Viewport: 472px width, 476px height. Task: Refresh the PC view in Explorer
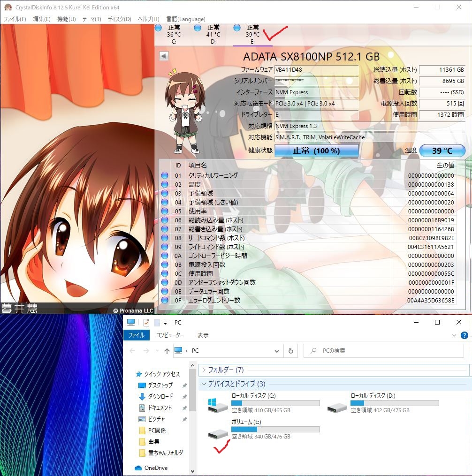coord(291,351)
